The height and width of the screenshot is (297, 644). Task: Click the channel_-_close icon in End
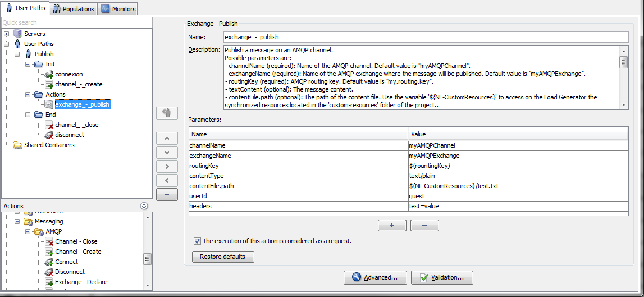tap(49, 125)
